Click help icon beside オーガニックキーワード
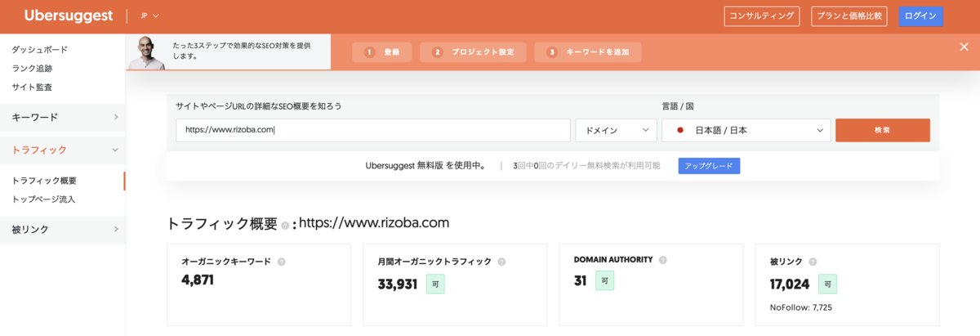 click(281, 262)
